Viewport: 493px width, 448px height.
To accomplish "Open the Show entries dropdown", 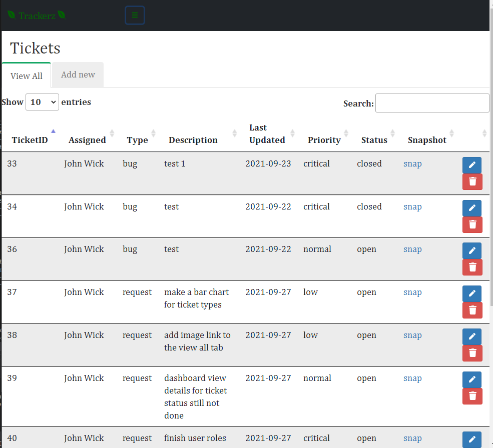I will coord(42,102).
